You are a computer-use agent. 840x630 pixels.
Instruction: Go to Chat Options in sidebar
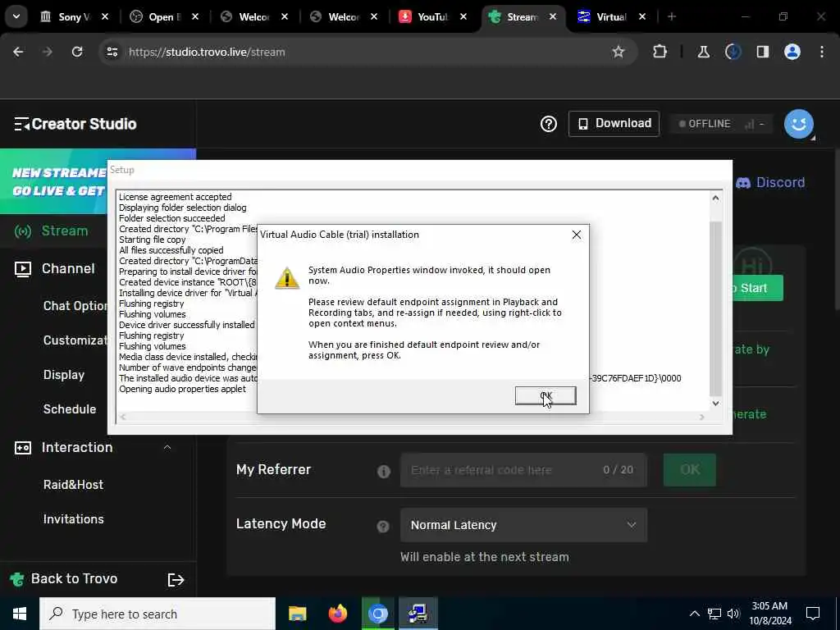(x=75, y=306)
